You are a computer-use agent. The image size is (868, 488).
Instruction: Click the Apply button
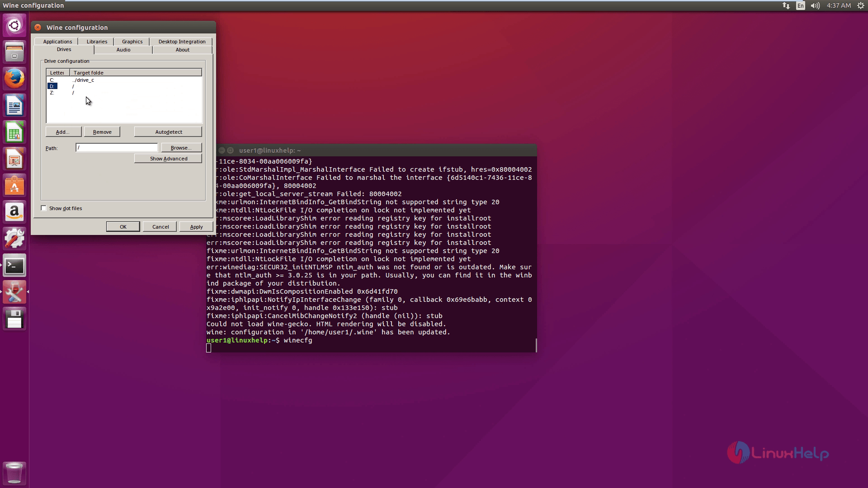coord(196,227)
